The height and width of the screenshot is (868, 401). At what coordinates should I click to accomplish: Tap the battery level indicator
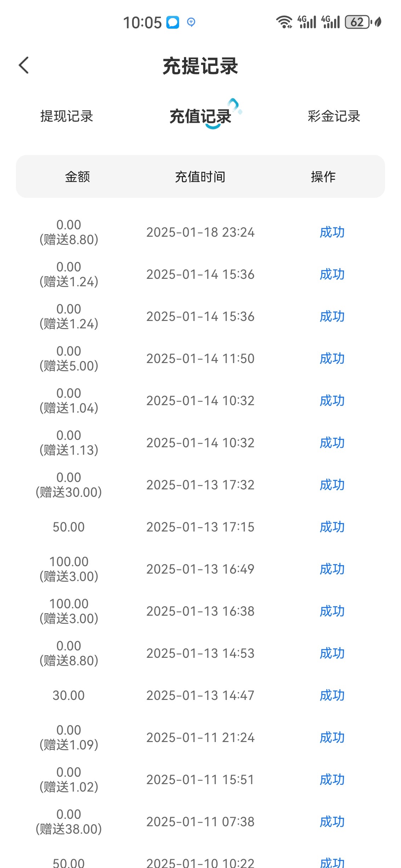click(357, 22)
